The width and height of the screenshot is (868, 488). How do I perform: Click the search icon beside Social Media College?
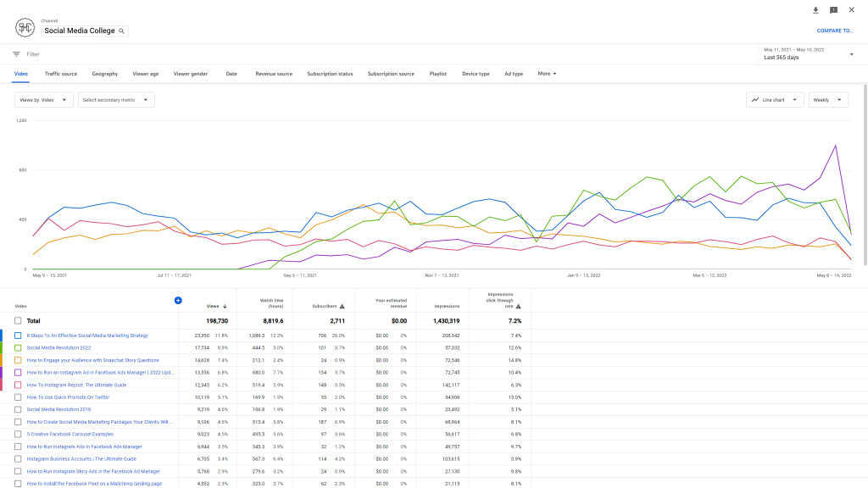pos(122,30)
